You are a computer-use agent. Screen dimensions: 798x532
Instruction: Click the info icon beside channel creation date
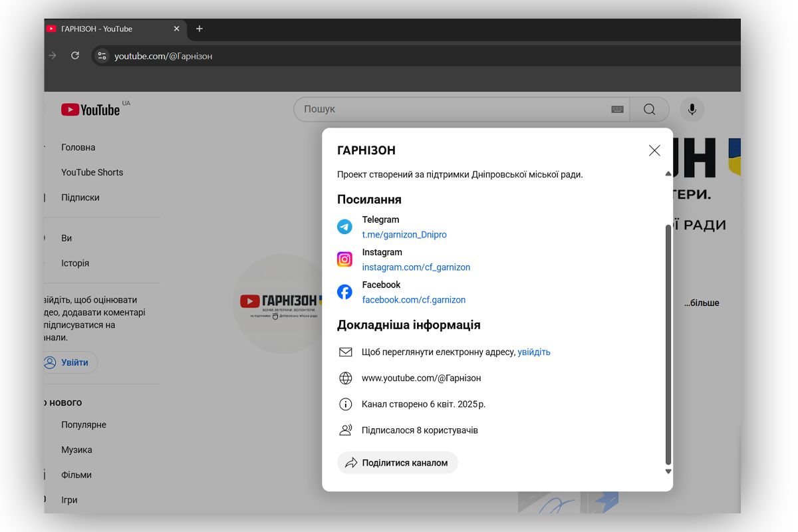(x=345, y=404)
